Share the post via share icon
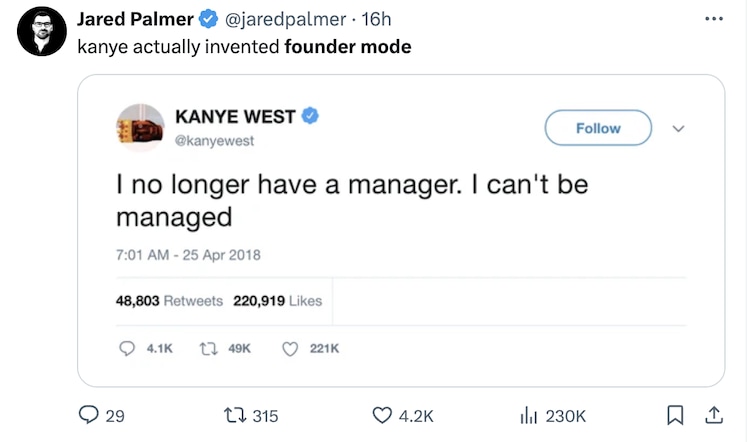 tap(714, 415)
